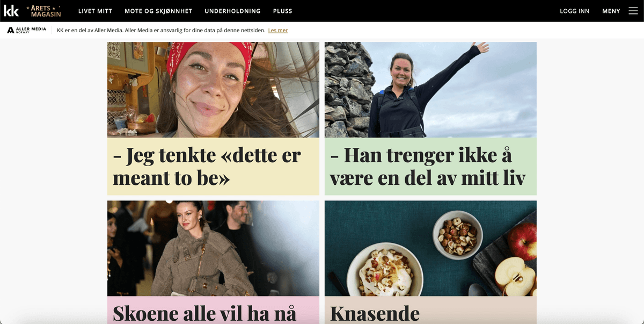Open the 'Knasende' headline
This screenshot has width=644, height=324.
click(375, 313)
